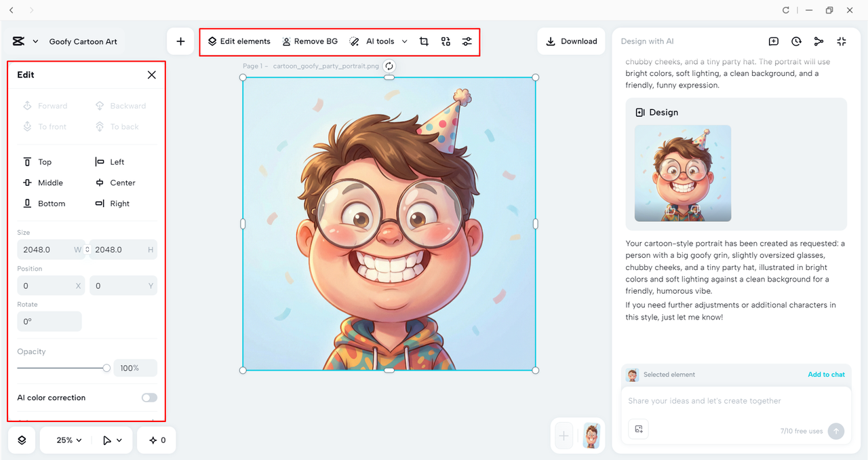This screenshot has width=868, height=460.
Task: Click the new chat icon in Design with AI
Action: pos(774,41)
